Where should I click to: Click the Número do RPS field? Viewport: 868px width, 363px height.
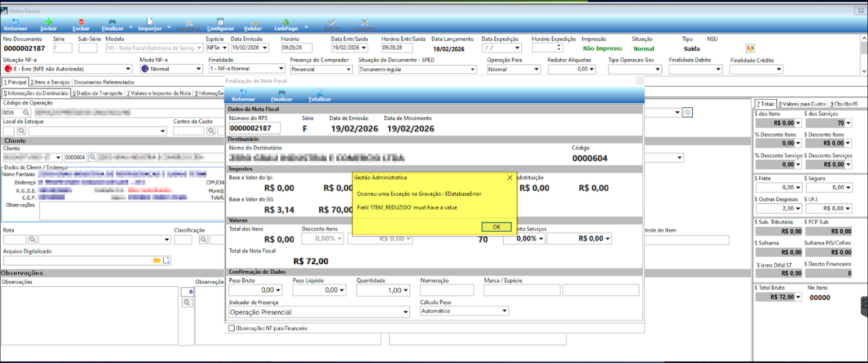[254, 128]
